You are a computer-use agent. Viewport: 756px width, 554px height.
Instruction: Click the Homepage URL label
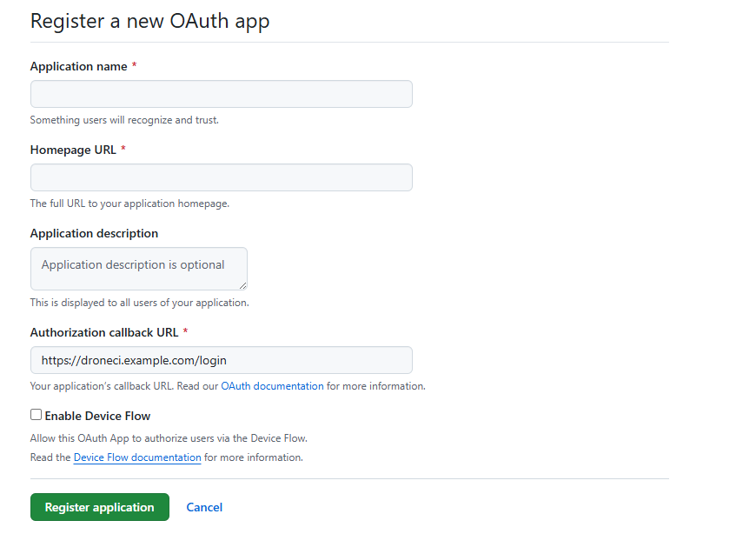point(73,149)
